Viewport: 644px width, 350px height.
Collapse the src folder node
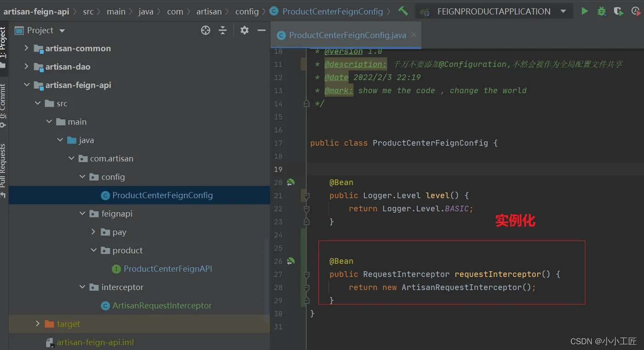(x=38, y=103)
